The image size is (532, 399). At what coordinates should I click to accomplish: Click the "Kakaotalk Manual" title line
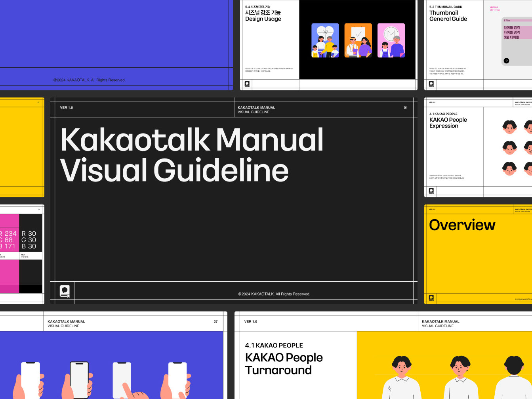[192, 139]
